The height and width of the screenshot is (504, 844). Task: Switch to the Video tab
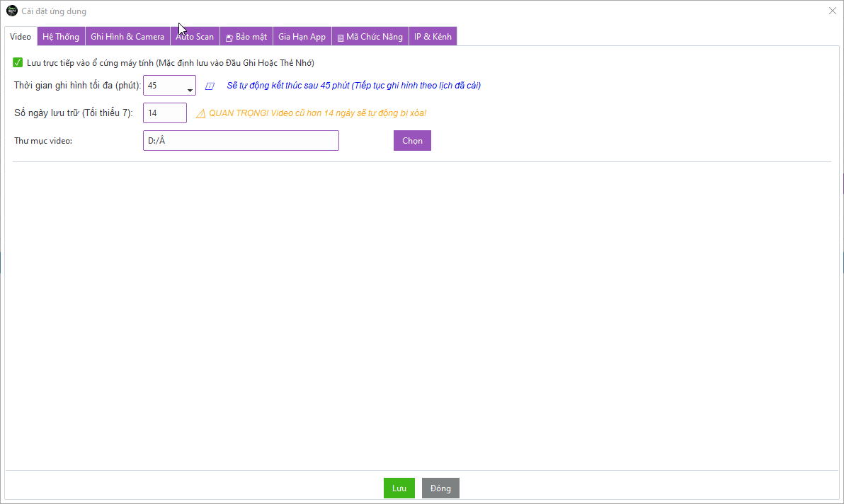click(x=21, y=37)
